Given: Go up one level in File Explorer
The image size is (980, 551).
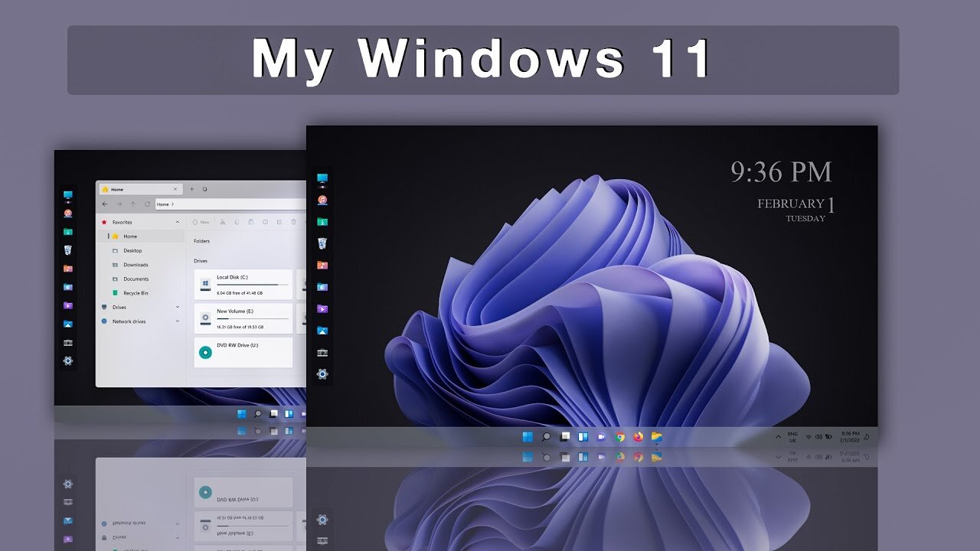Looking at the screenshot, I should [133, 204].
